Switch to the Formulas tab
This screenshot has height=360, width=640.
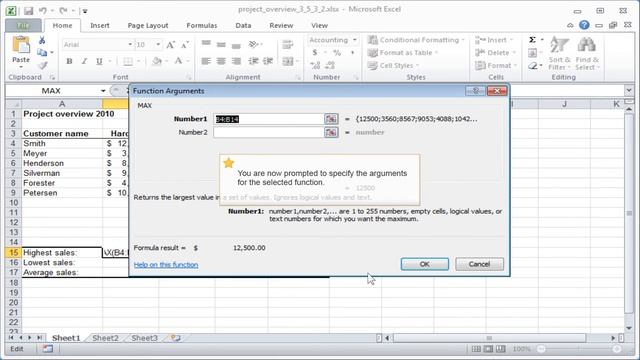202,25
